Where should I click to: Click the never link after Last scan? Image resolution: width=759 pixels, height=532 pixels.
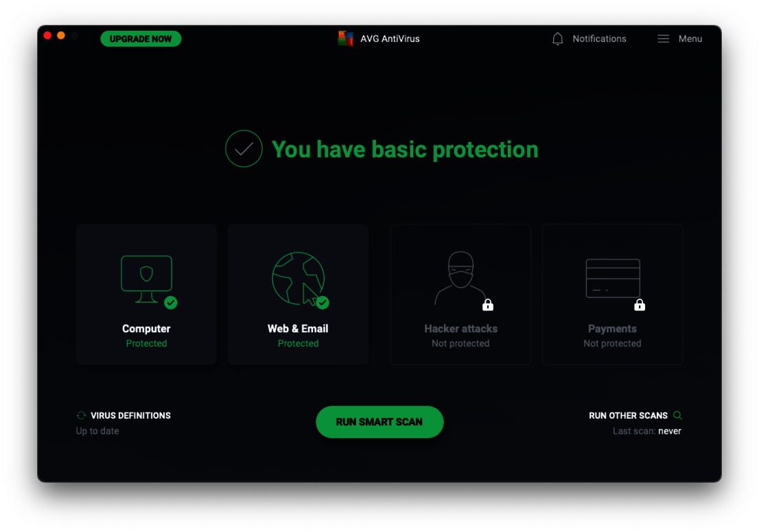(x=670, y=430)
